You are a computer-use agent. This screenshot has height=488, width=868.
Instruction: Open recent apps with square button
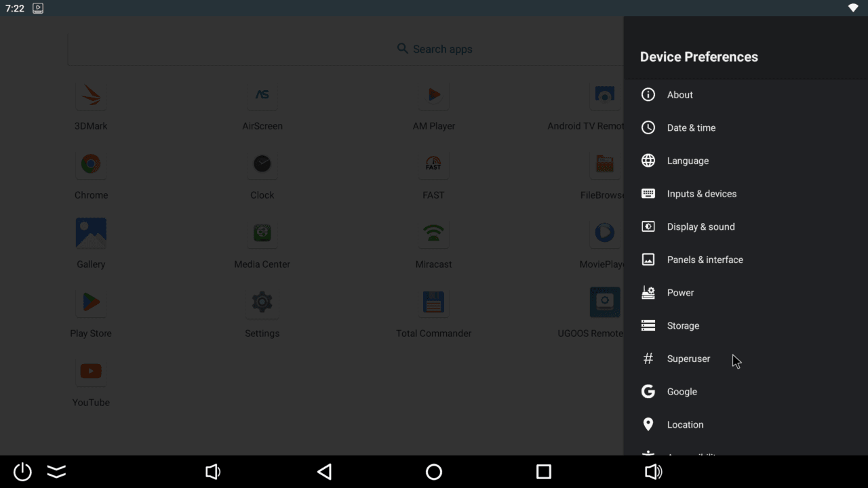(x=543, y=472)
